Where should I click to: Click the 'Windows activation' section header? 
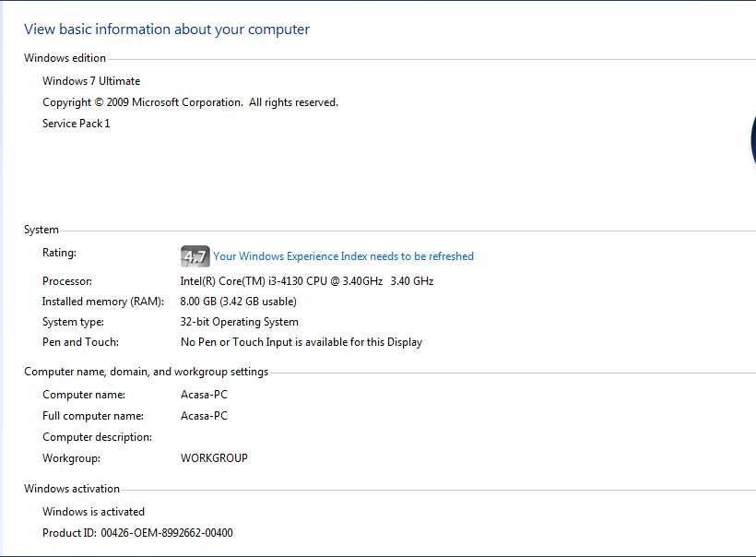pyautogui.click(x=72, y=489)
